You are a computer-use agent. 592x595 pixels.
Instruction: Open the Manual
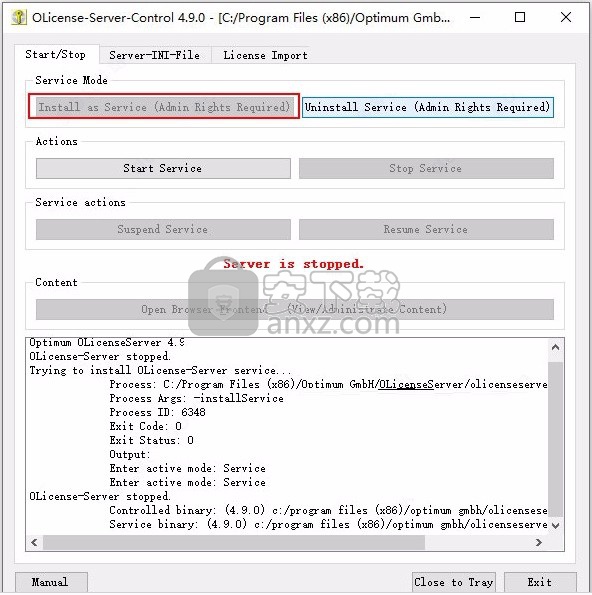coord(51,582)
